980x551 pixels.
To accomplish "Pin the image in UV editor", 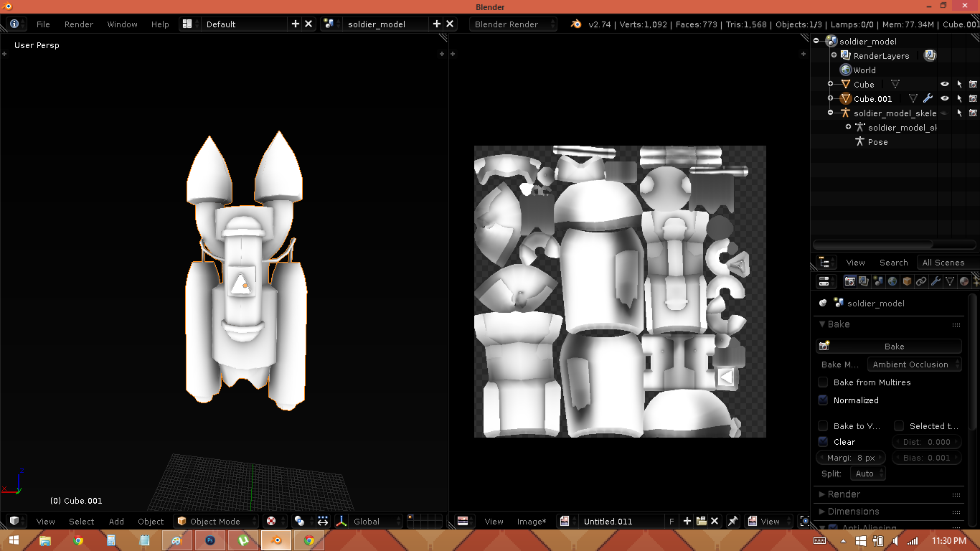I will tap(733, 522).
